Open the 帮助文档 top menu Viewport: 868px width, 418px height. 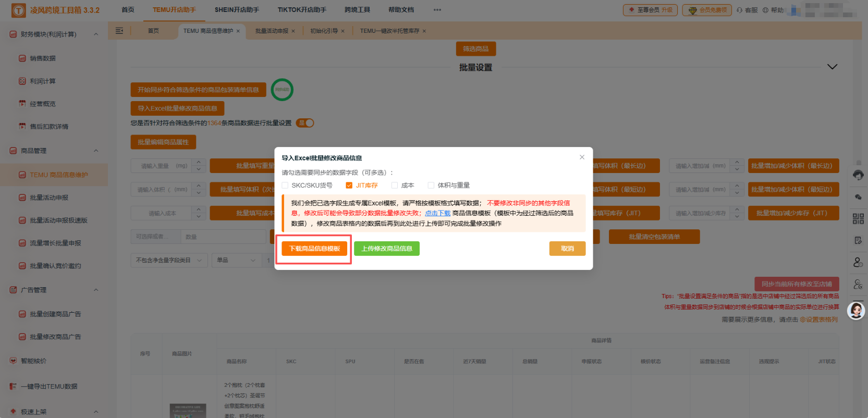(401, 10)
